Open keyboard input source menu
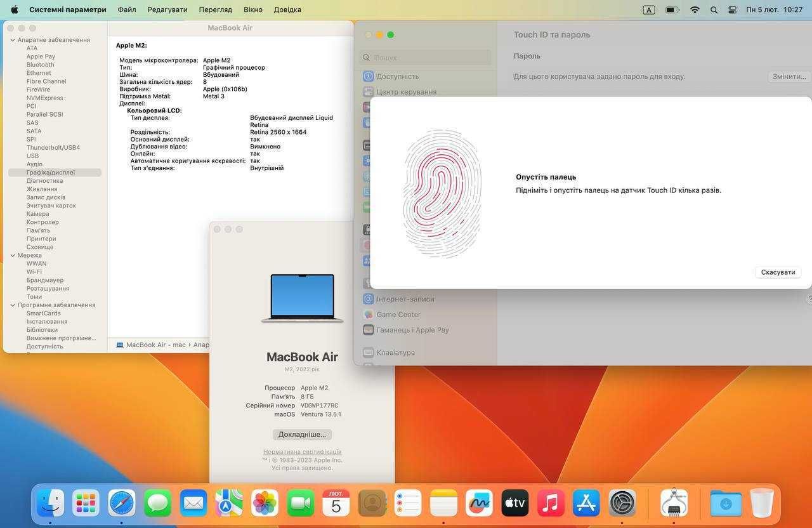The height and width of the screenshot is (528, 812). [x=649, y=10]
